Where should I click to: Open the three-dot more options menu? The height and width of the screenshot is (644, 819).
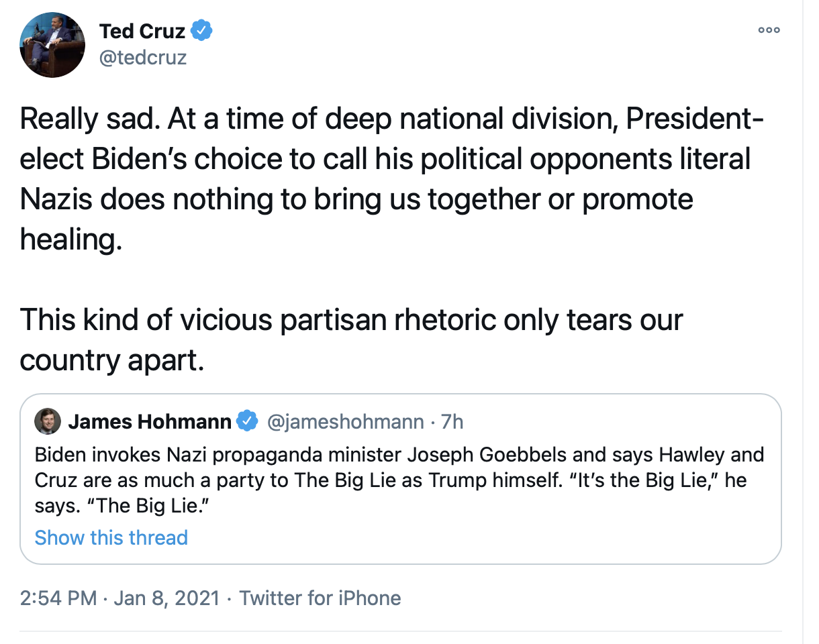click(x=769, y=30)
